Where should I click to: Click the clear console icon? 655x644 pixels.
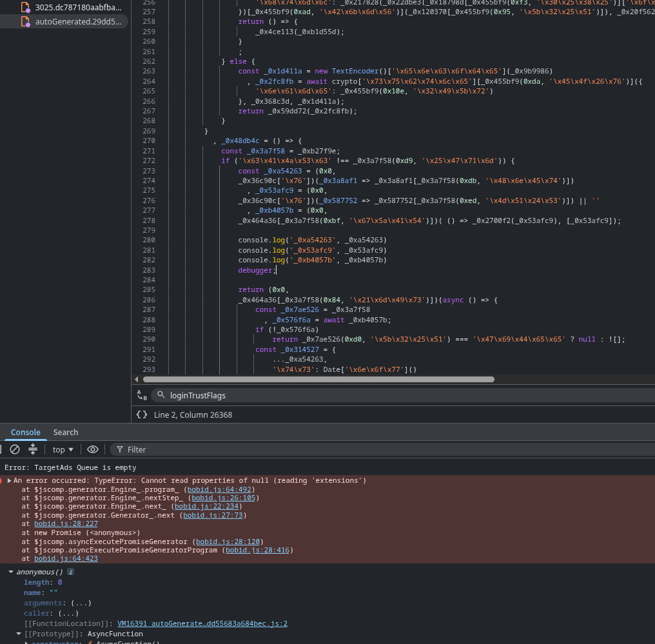(x=15, y=449)
